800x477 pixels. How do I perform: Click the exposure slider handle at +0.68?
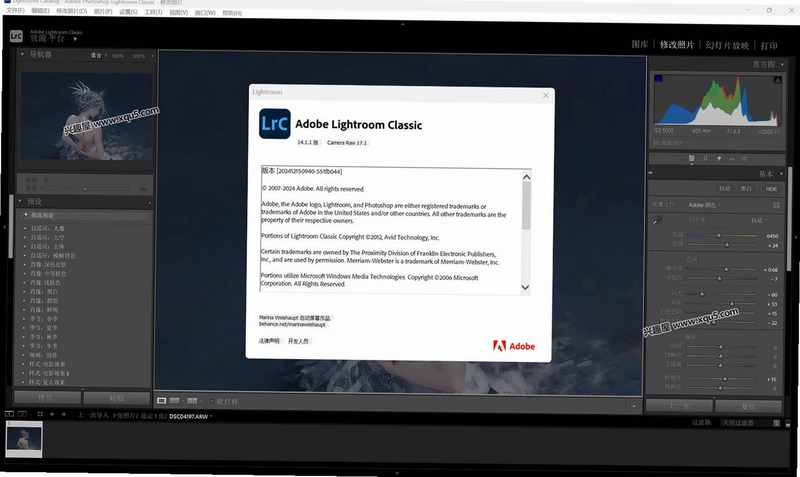click(726, 269)
